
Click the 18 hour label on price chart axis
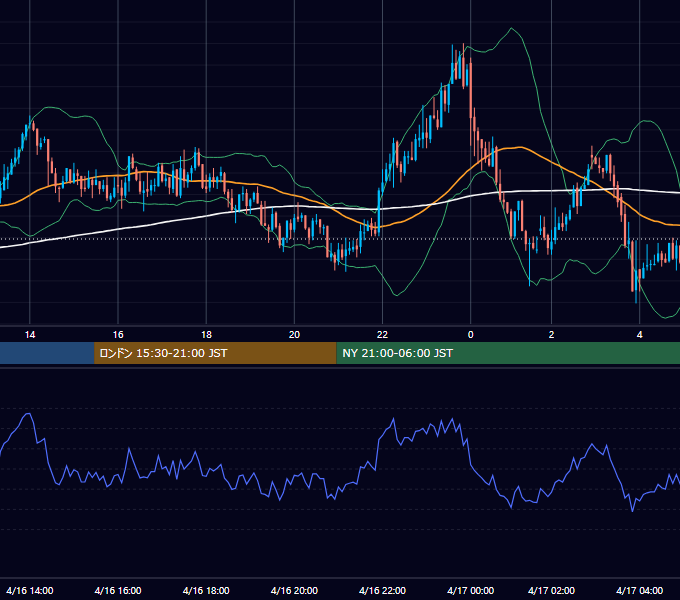click(206, 335)
